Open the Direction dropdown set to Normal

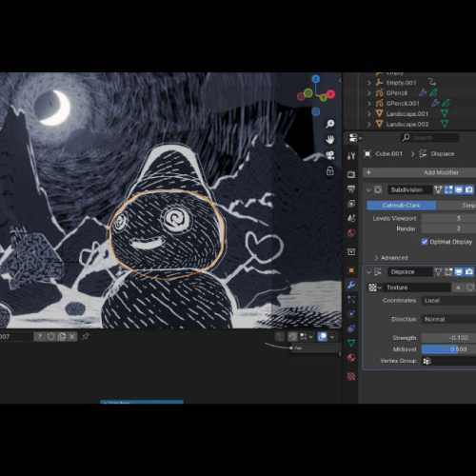click(x=448, y=319)
